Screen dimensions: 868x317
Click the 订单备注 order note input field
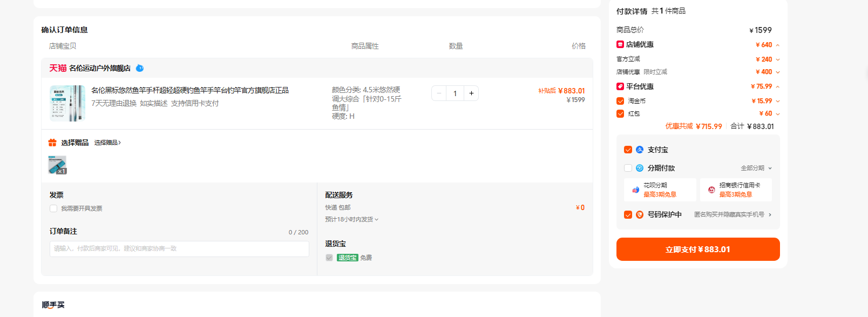point(179,249)
